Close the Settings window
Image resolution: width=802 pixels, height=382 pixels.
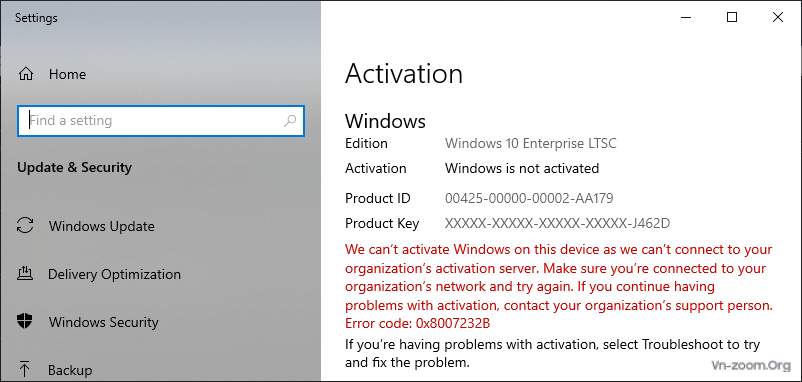tap(777, 17)
